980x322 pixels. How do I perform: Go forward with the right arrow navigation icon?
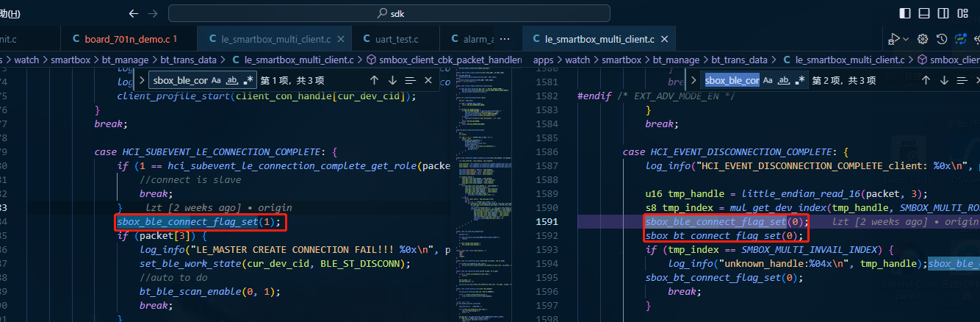coord(152,13)
